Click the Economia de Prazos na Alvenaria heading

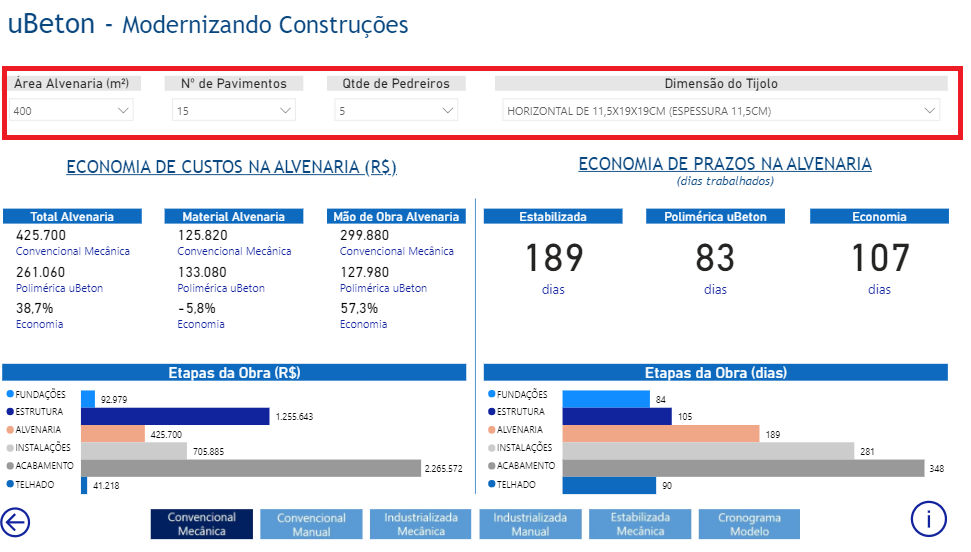point(725,164)
